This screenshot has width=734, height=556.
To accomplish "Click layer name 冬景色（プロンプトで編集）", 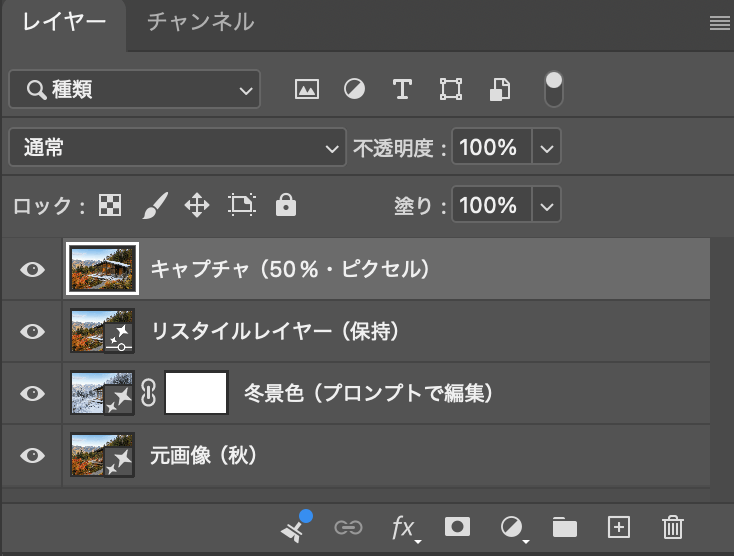I will (x=368, y=393).
